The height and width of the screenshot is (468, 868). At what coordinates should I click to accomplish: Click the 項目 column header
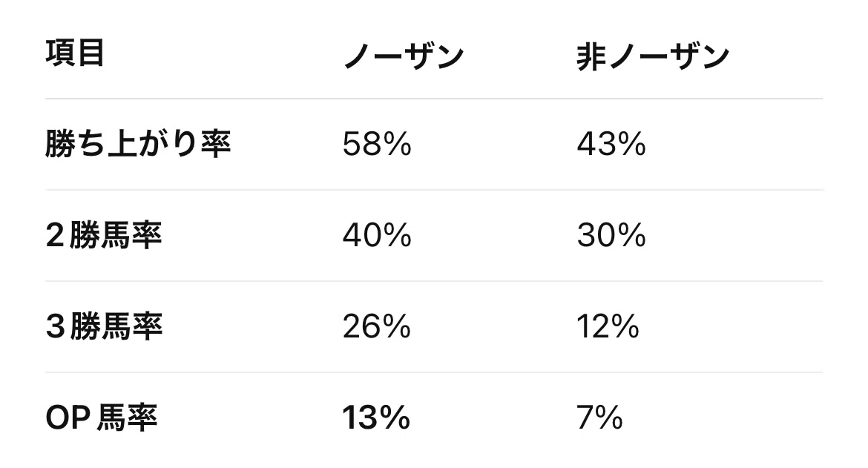75,53
